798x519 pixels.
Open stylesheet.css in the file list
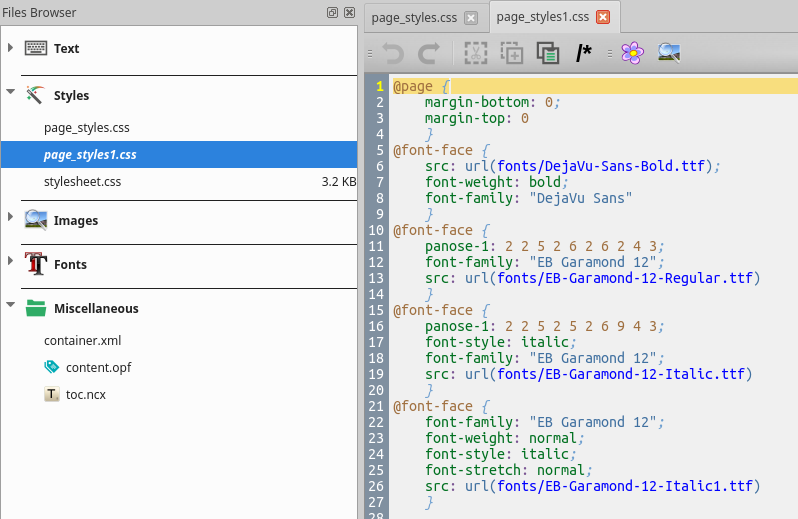tap(83, 182)
